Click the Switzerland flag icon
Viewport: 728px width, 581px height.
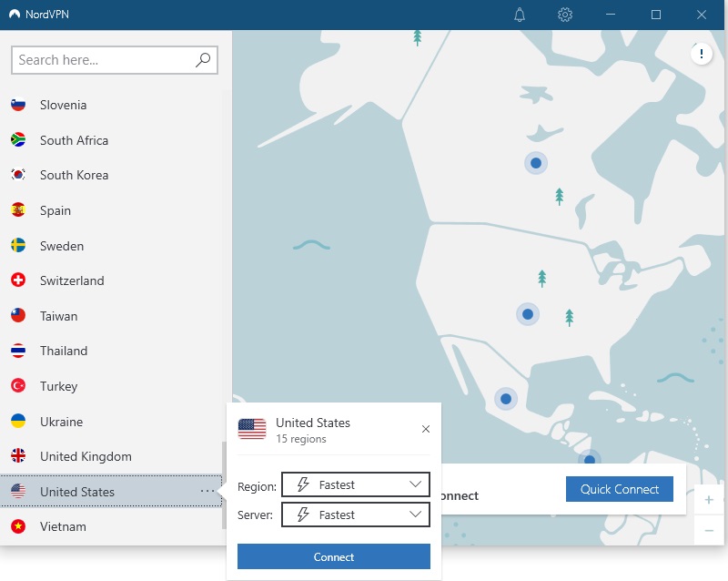point(18,280)
